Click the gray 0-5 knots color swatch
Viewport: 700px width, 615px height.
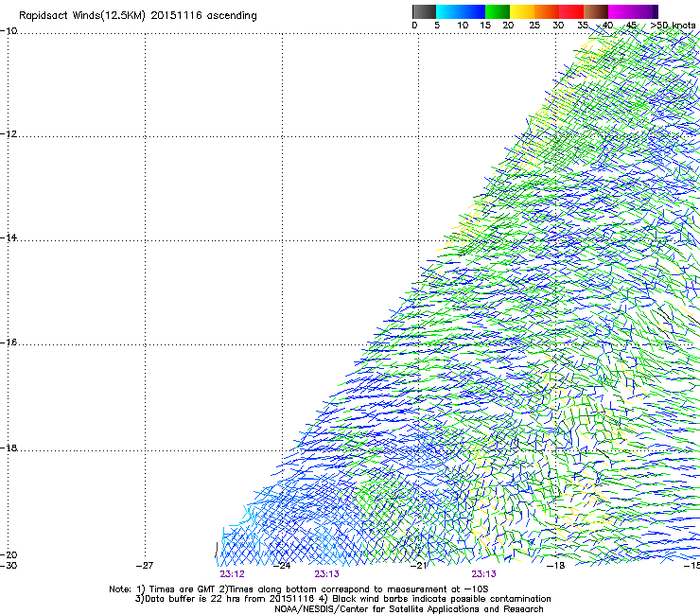(x=424, y=11)
